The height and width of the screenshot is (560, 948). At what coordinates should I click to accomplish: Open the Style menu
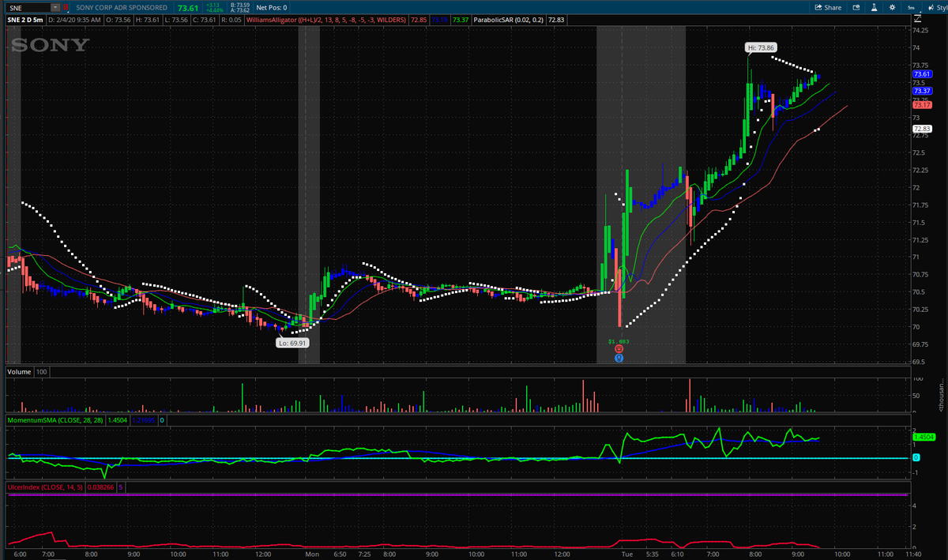(x=936, y=7)
